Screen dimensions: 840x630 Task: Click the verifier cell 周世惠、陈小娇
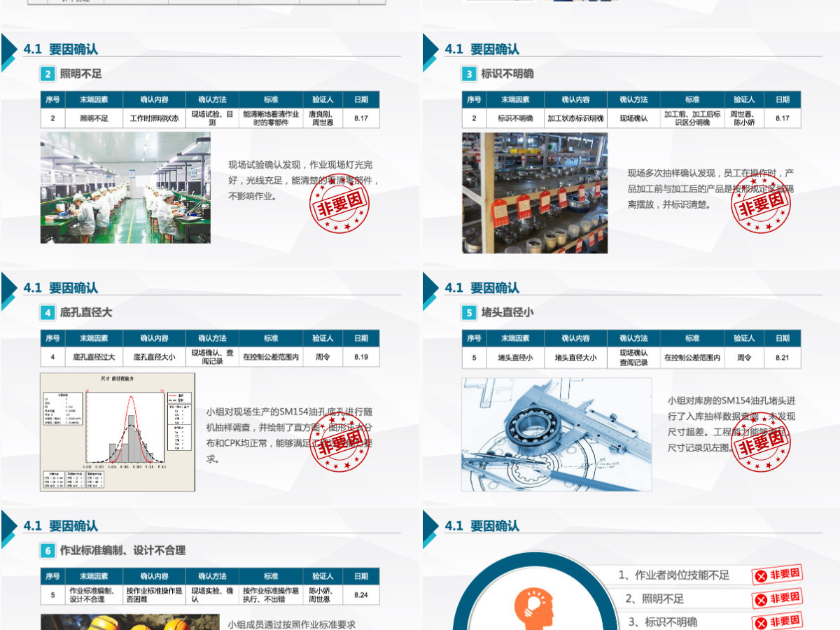click(743, 118)
